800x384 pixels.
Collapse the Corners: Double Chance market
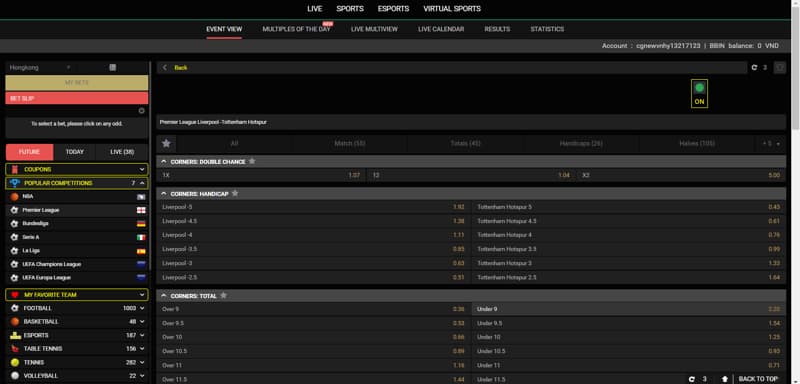164,162
